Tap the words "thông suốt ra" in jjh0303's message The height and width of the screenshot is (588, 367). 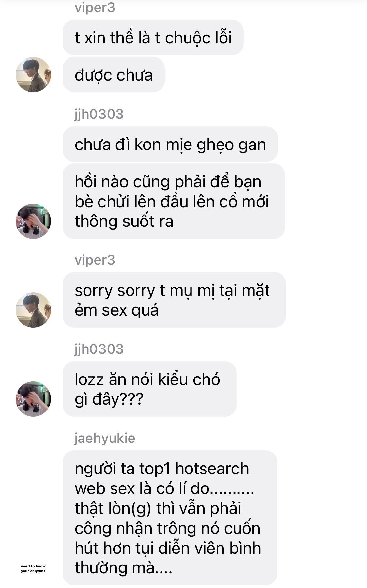click(x=124, y=221)
